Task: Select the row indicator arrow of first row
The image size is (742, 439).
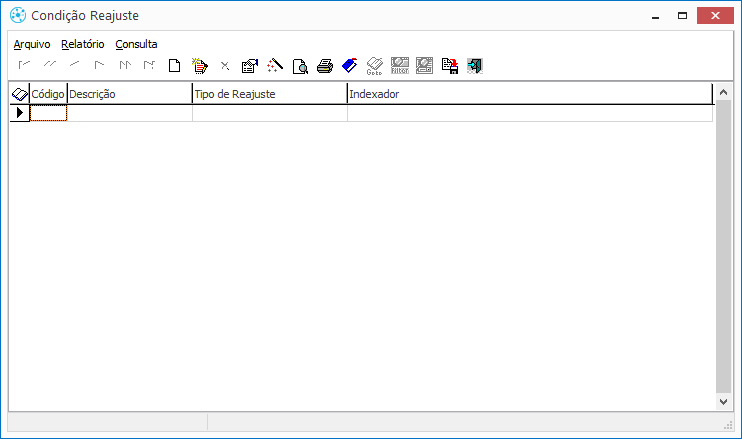Action: click(x=20, y=113)
